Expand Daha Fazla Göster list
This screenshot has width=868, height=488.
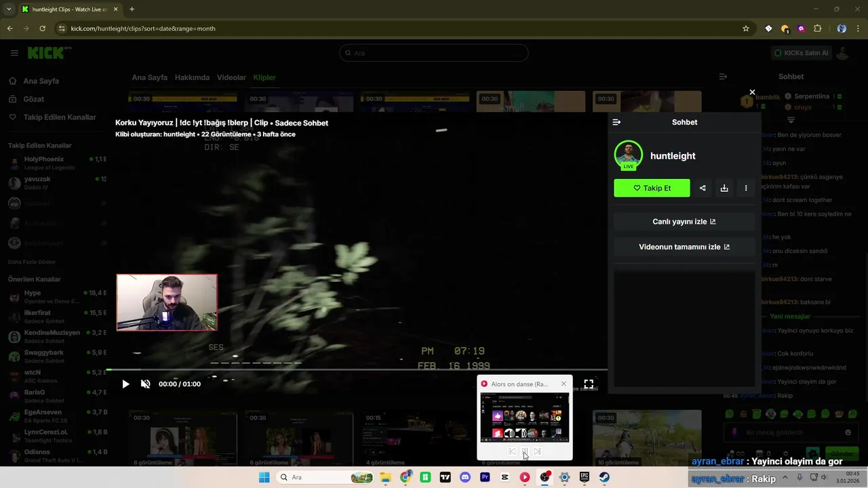tap(32, 262)
